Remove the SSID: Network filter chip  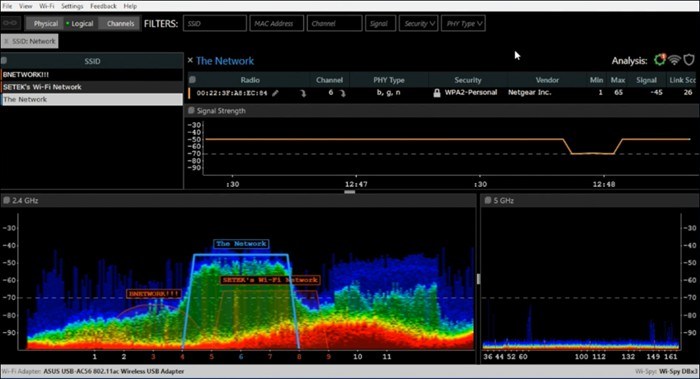(6, 41)
